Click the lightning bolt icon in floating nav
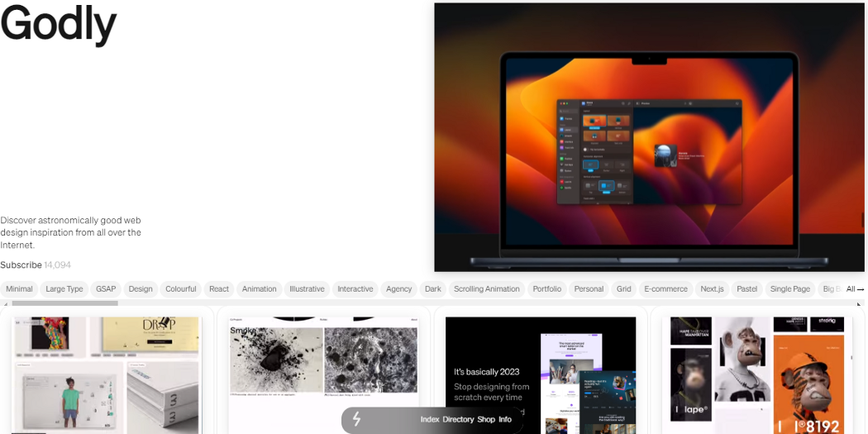Image resolution: width=868 pixels, height=434 pixels. pyautogui.click(x=356, y=420)
